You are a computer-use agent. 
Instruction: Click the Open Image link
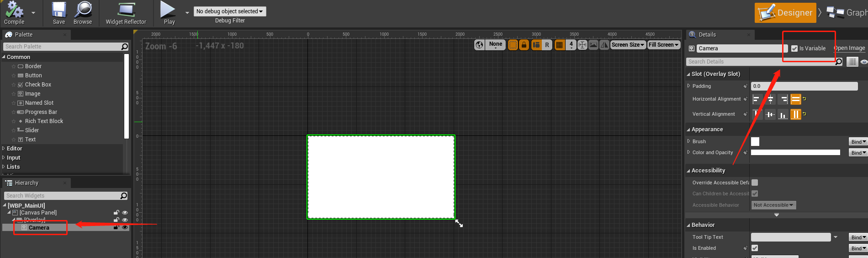point(849,48)
